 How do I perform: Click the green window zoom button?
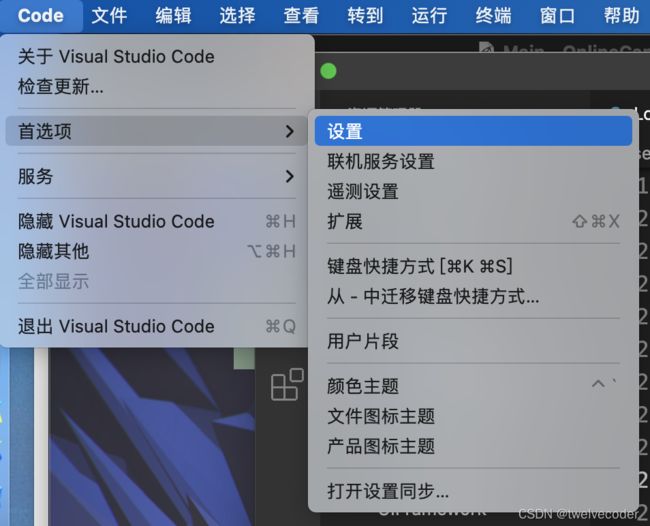tap(328, 71)
